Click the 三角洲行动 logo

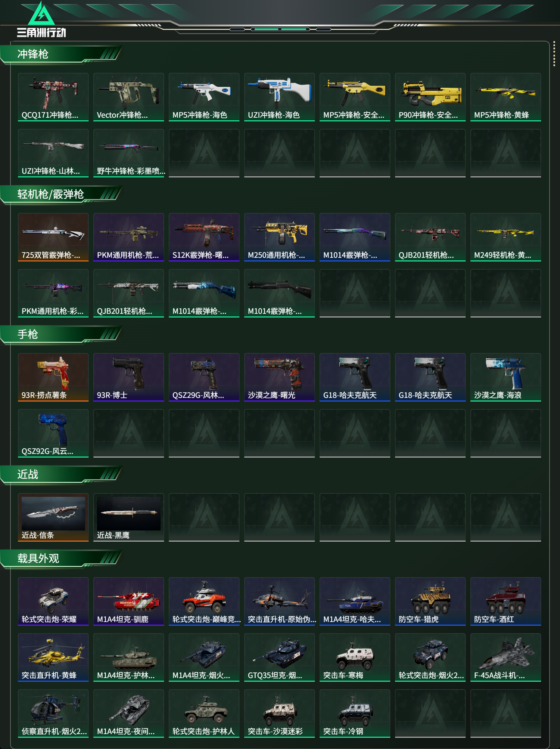[x=41, y=19]
